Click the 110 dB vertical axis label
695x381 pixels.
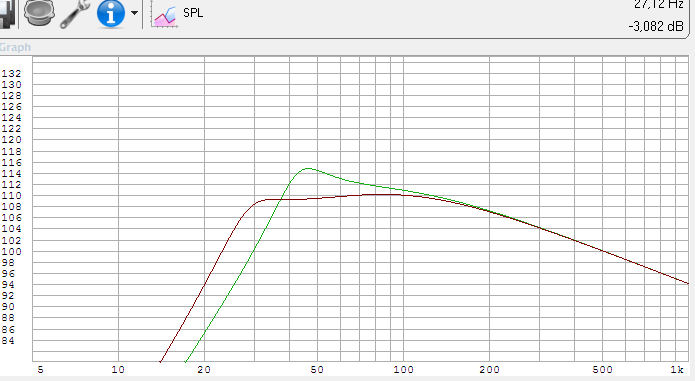click(11, 195)
